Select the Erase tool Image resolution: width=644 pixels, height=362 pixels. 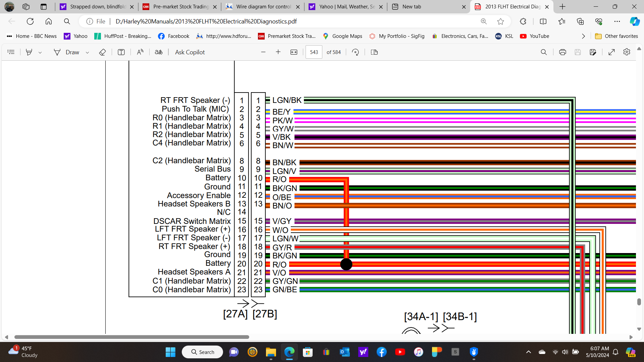tap(103, 52)
